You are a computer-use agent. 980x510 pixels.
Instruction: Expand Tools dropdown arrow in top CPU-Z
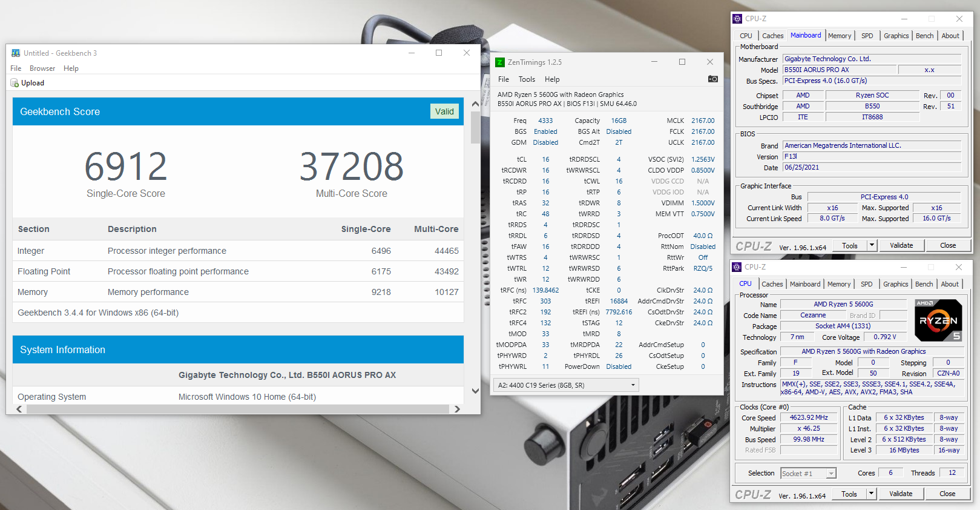click(872, 245)
